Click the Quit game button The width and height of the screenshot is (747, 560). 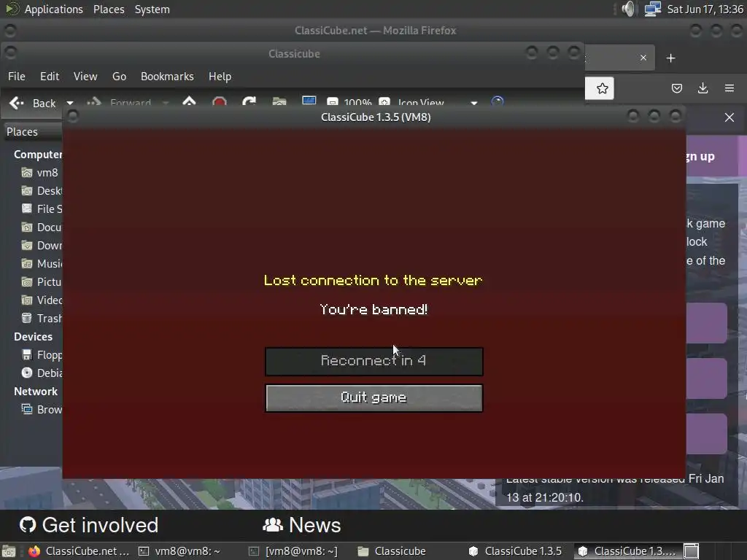(x=374, y=397)
